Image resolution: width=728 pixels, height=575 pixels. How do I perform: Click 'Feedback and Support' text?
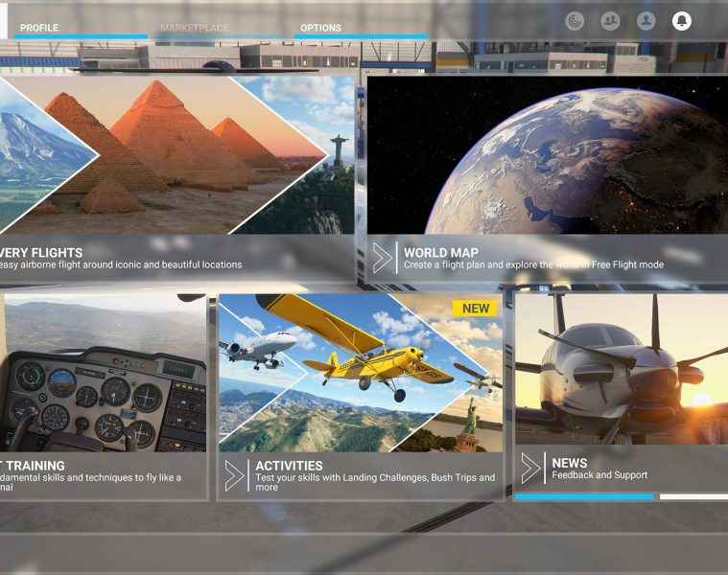tap(599, 474)
